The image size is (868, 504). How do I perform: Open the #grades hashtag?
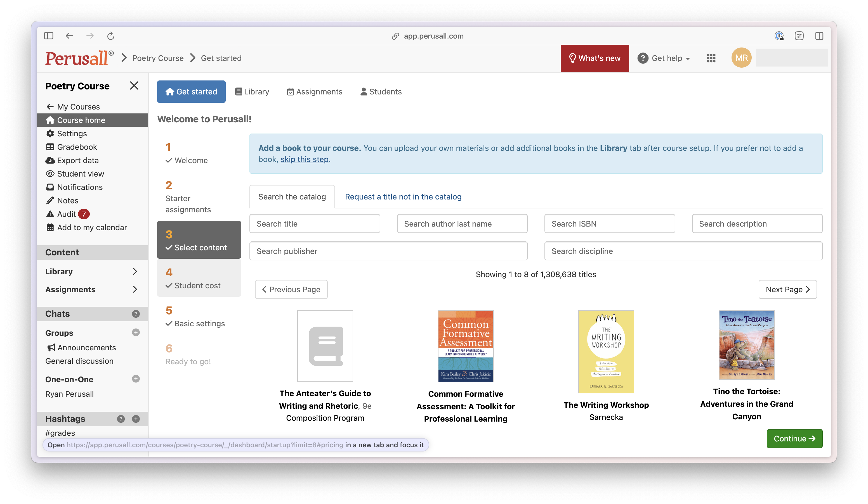click(60, 433)
